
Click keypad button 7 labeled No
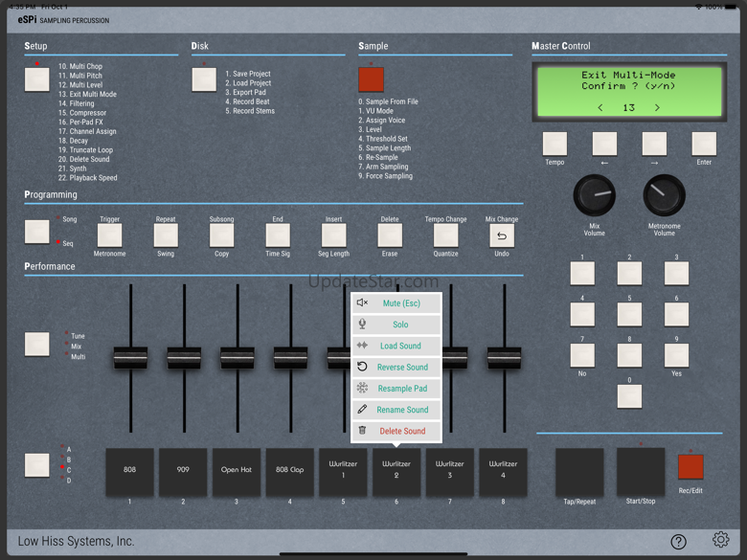[x=582, y=355]
